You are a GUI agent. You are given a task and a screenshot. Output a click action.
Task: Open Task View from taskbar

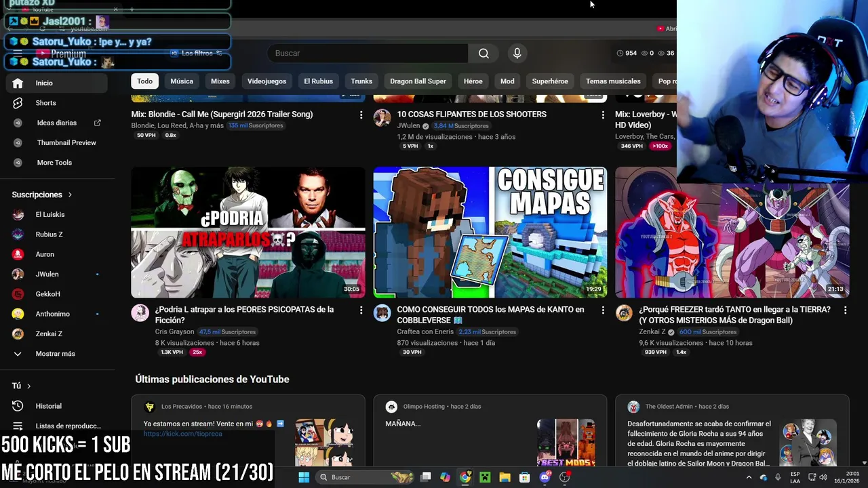(x=425, y=477)
